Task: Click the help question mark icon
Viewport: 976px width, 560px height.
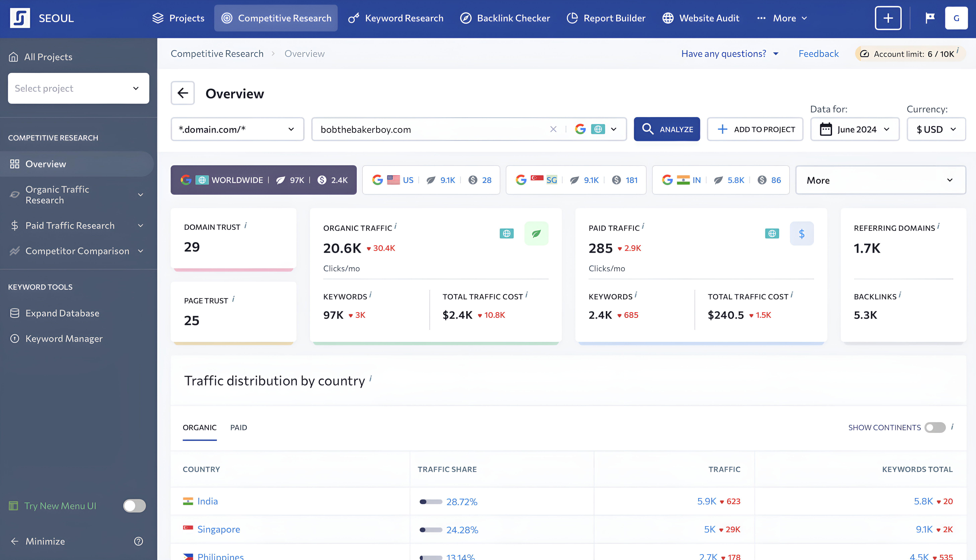Action: pos(139,541)
